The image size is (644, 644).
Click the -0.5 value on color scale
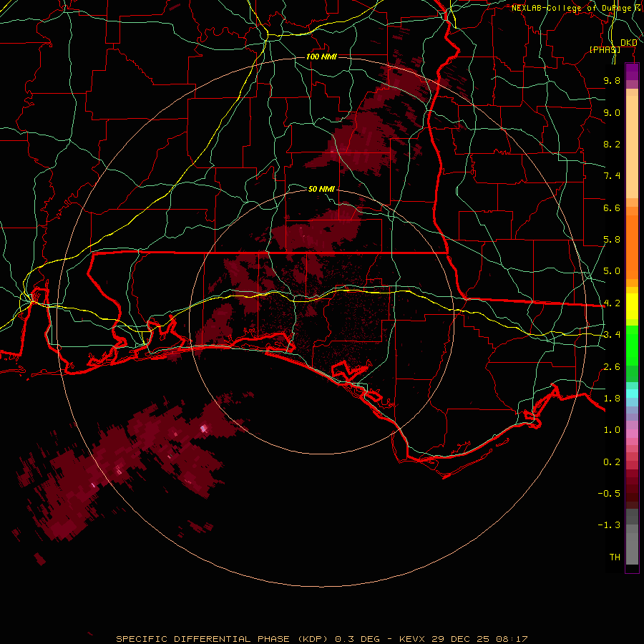609,494
